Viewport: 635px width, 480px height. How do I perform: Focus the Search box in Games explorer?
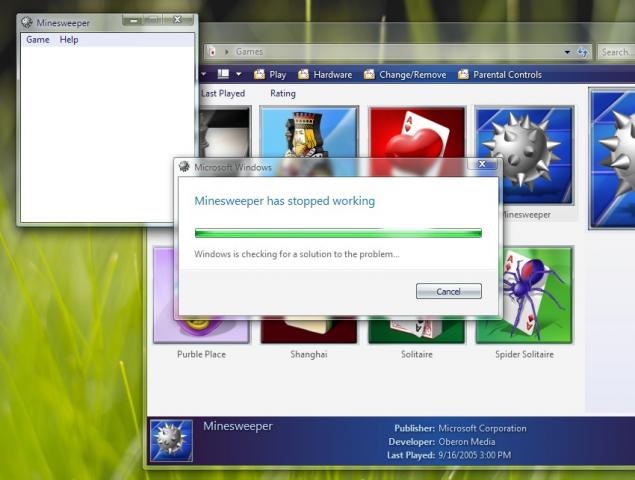pos(616,52)
